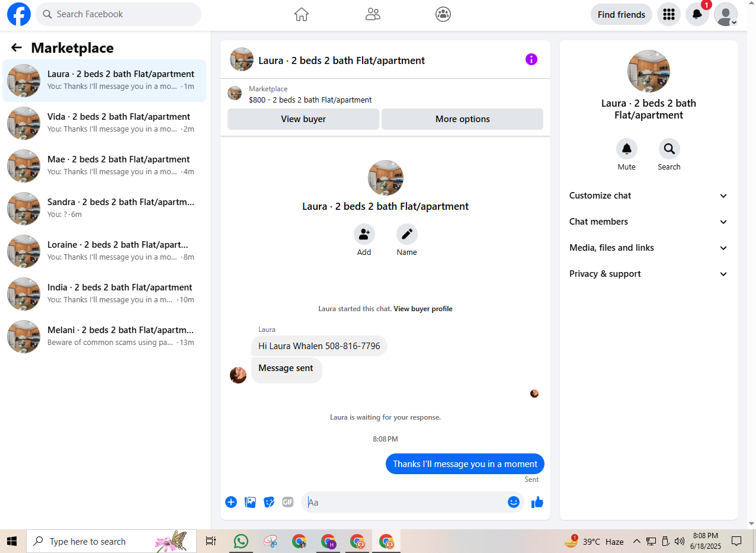Open the Groups icon in top navigation
Viewport: 756px width, 553px height.
point(443,14)
